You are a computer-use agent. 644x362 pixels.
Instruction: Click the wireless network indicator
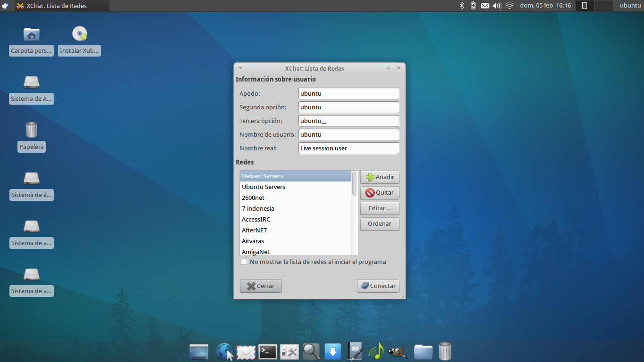(x=509, y=6)
